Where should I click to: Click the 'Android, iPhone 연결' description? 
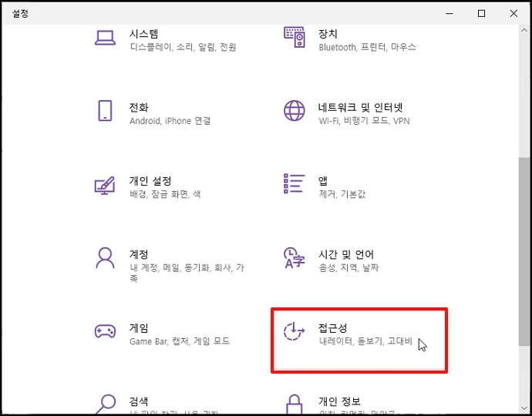click(170, 121)
